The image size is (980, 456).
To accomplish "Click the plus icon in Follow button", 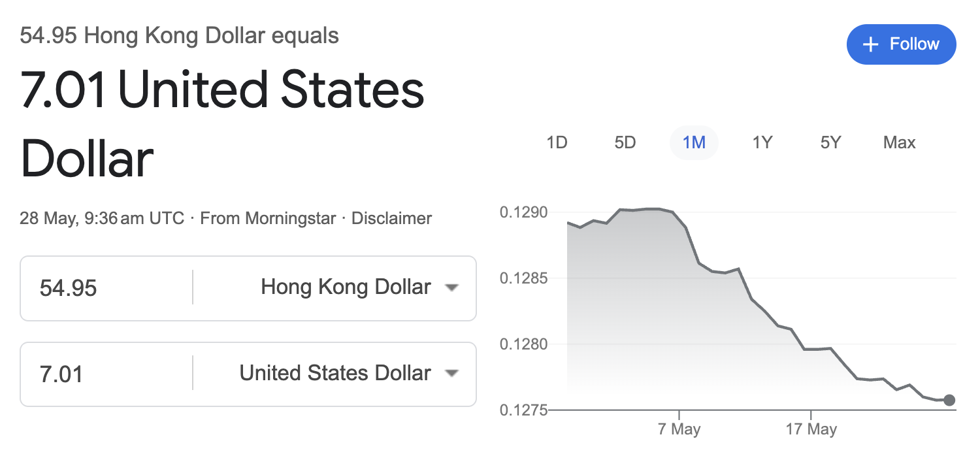I will pos(870,44).
